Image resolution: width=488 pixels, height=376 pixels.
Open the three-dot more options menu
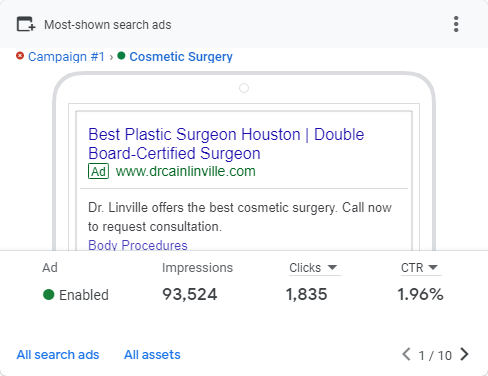456,24
